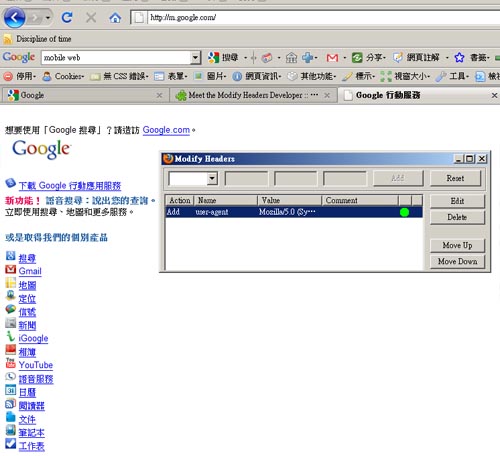Click the 日曆 Calendar icon
500x456 pixels.
tap(11, 390)
